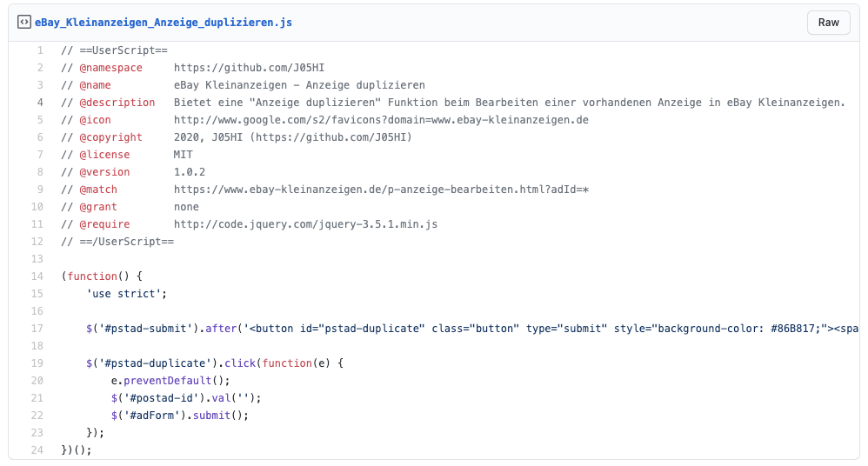Select line number 17
The height and width of the screenshot is (466, 868).
pos(37,328)
